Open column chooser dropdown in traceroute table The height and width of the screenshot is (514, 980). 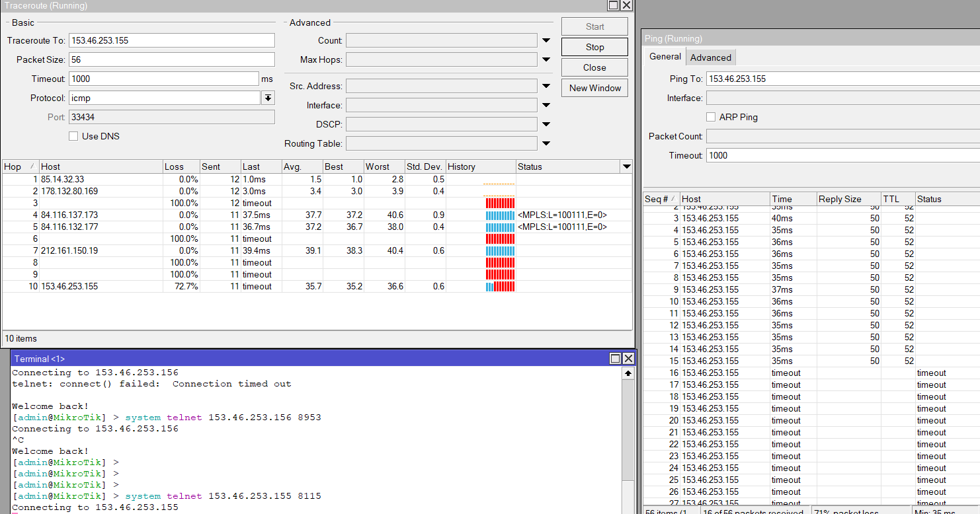pyautogui.click(x=626, y=166)
